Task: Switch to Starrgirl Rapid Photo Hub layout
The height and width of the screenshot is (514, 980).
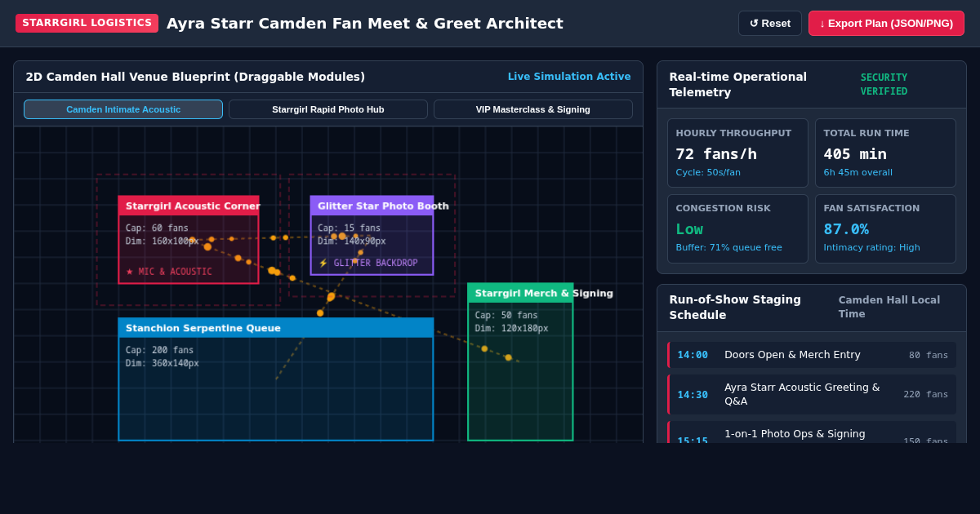Action: (x=328, y=109)
